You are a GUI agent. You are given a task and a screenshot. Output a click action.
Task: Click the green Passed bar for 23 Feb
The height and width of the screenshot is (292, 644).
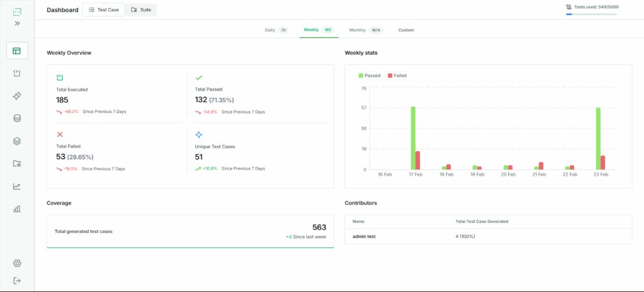(x=598, y=139)
